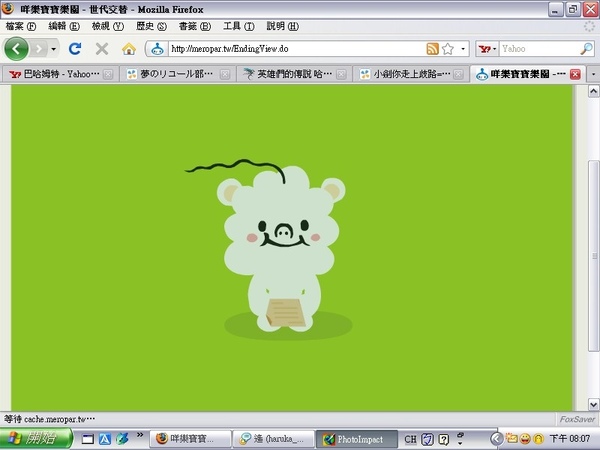
Task: Expand the quick launch overflow chevron
Action: (x=139, y=435)
